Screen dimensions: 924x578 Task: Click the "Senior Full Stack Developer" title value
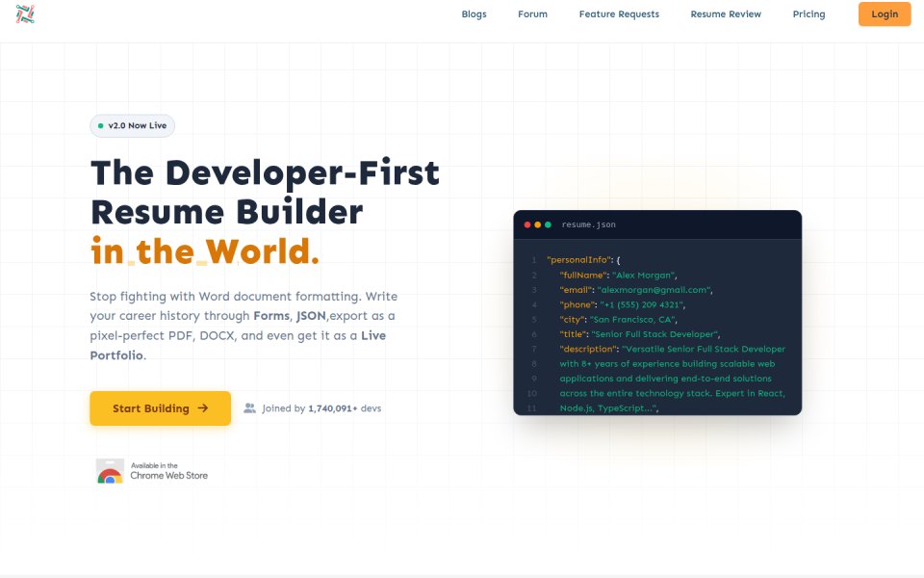point(655,334)
